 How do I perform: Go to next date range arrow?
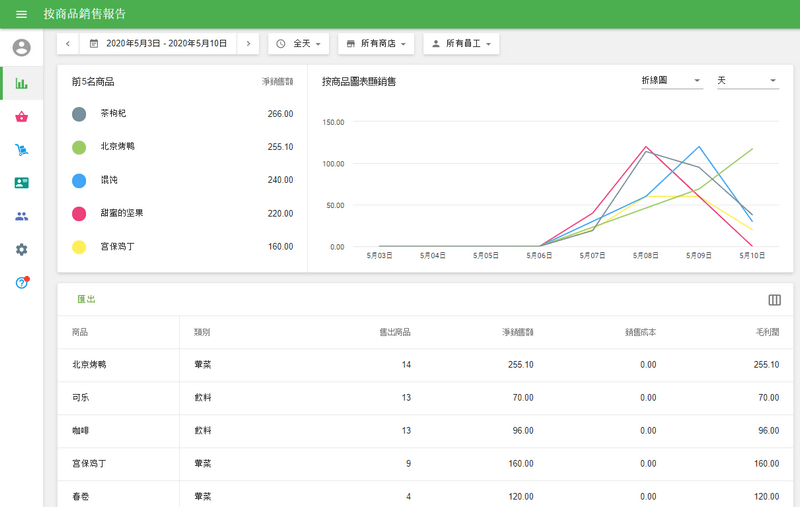[248, 44]
